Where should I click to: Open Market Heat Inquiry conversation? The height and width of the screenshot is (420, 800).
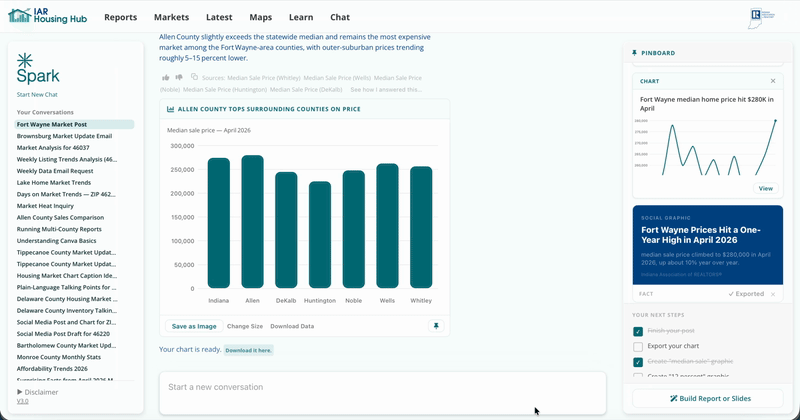click(45, 206)
